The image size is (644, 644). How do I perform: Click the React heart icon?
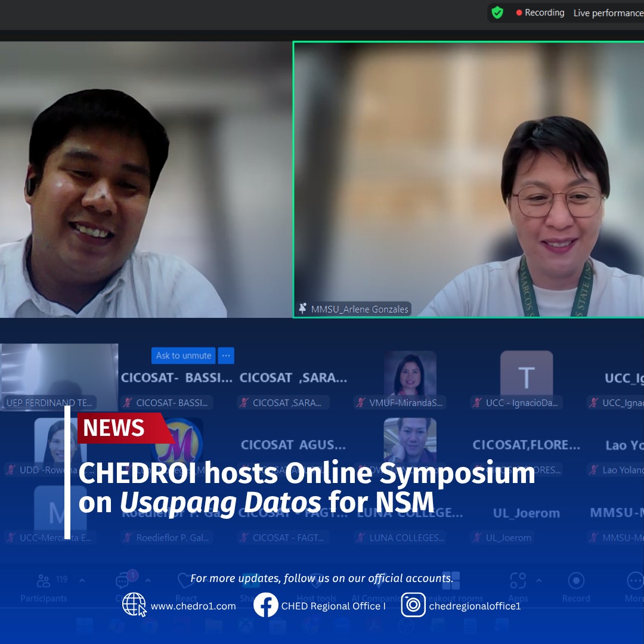point(186,581)
